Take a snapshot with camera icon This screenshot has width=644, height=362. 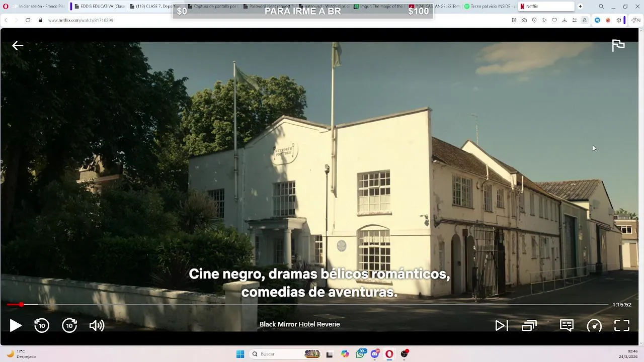point(524,20)
